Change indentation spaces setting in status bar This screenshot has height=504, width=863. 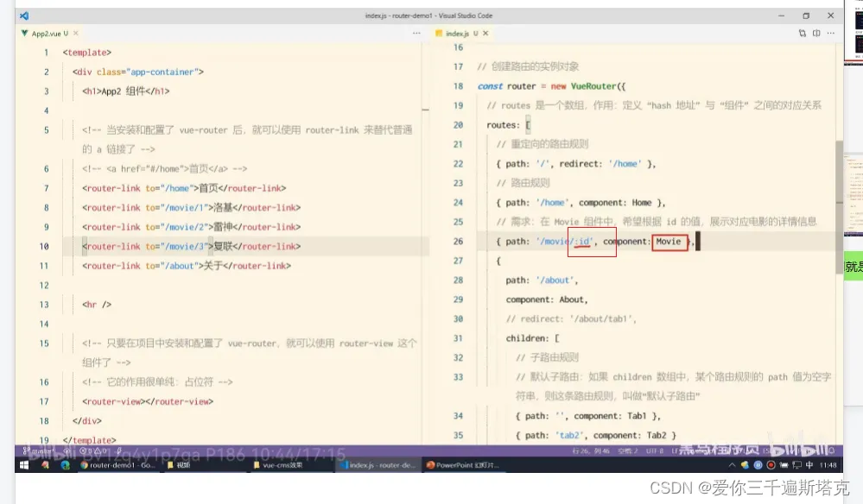[627, 450]
